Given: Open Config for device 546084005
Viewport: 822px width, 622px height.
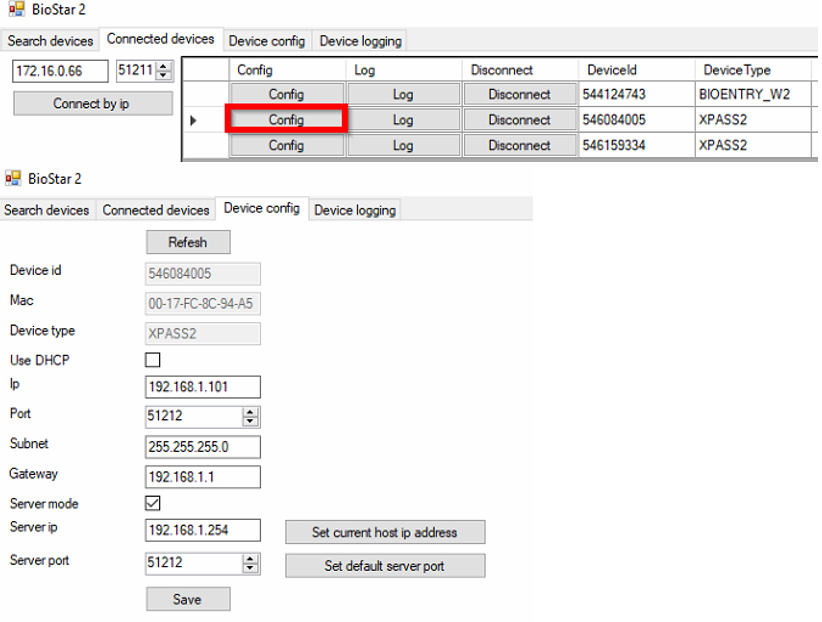Looking at the screenshot, I should tap(286, 120).
